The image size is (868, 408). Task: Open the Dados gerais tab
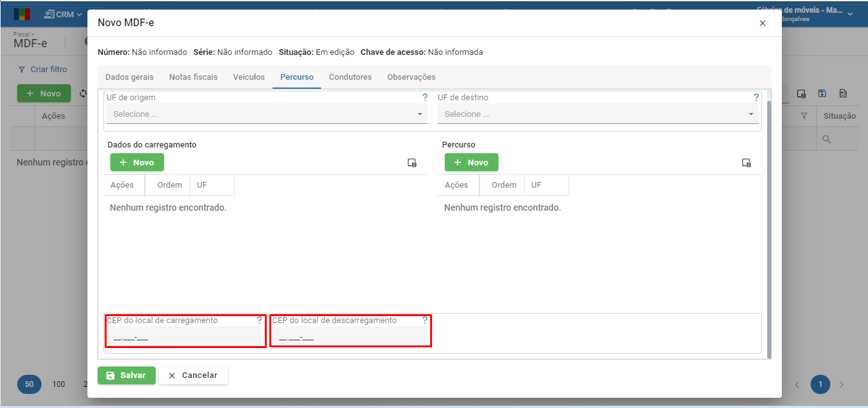[x=130, y=77]
